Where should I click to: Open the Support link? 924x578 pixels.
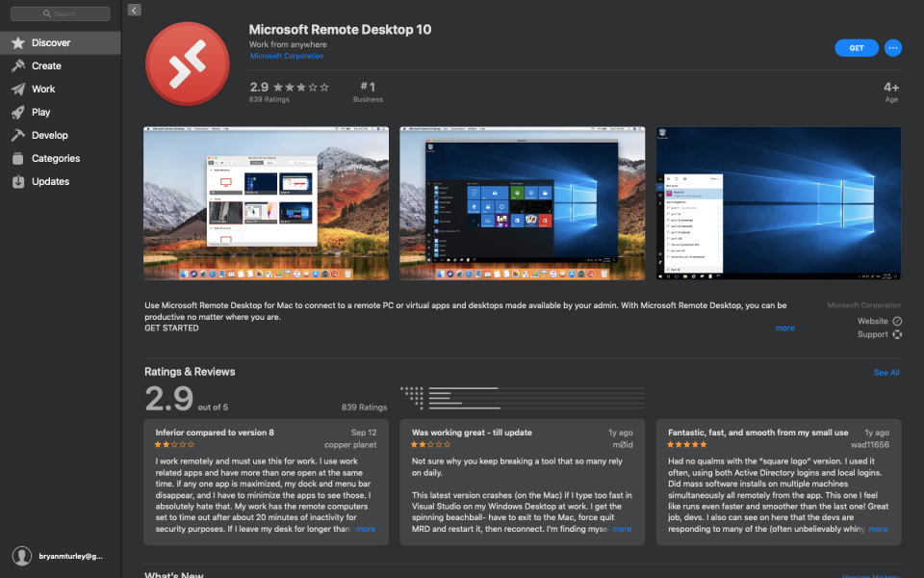[x=872, y=334]
